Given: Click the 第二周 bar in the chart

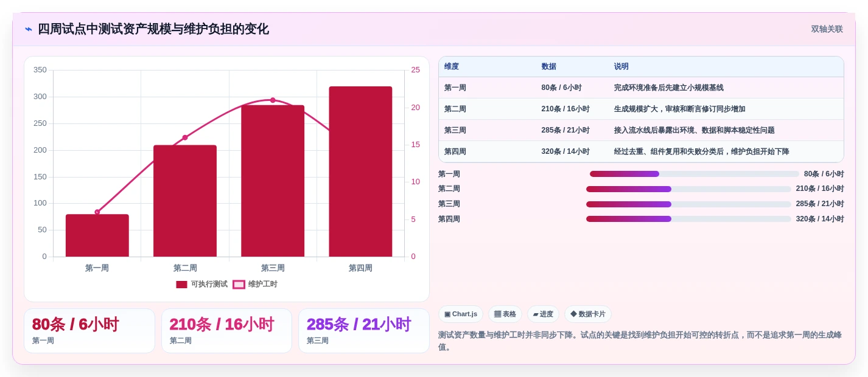Looking at the screenshot, I should click(185, 201).
